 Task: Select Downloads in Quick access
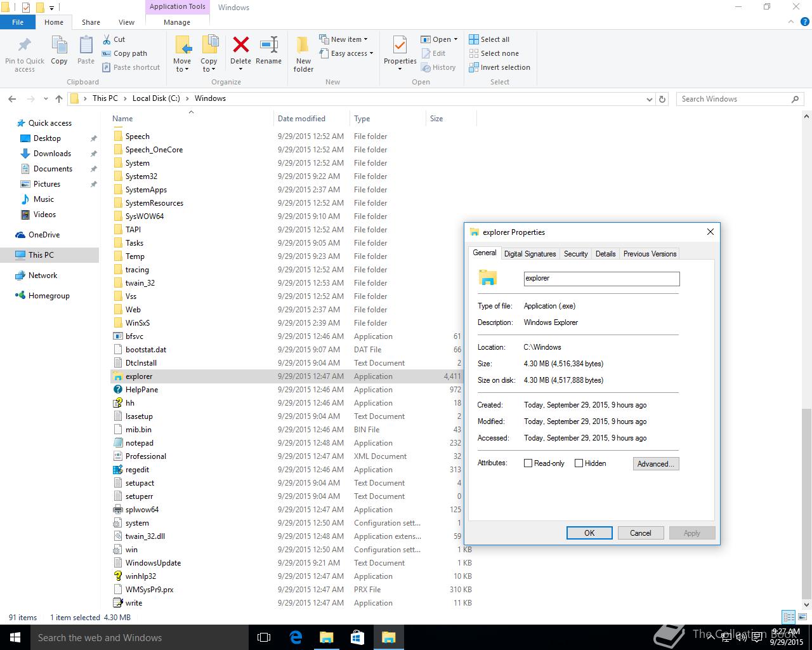coord(52,154)
